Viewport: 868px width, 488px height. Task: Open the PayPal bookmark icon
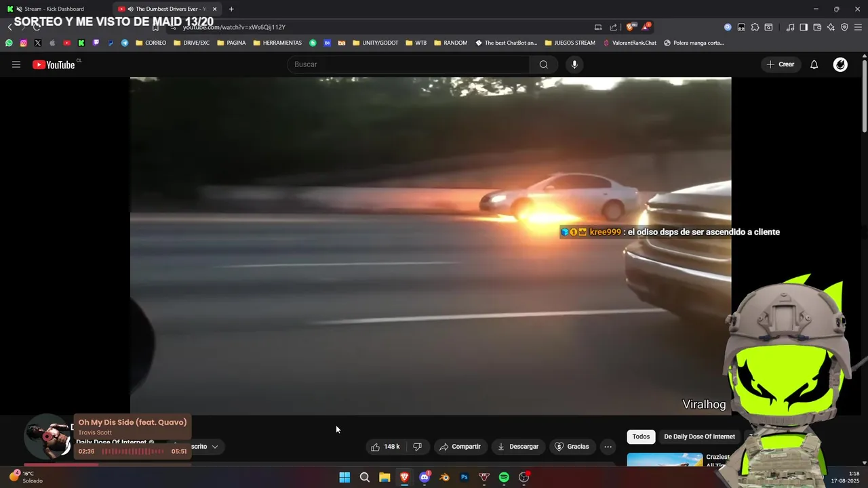click(111, 43)
